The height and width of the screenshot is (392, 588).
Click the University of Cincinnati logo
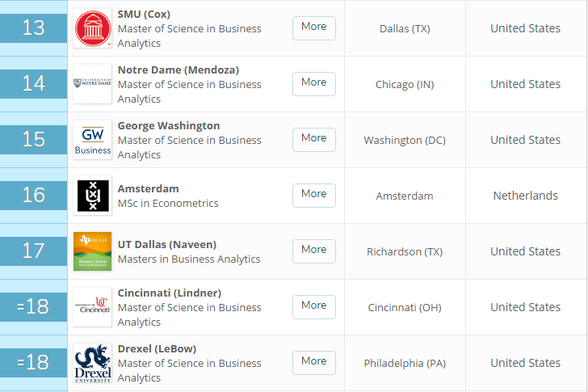click(x=92, y=307)
